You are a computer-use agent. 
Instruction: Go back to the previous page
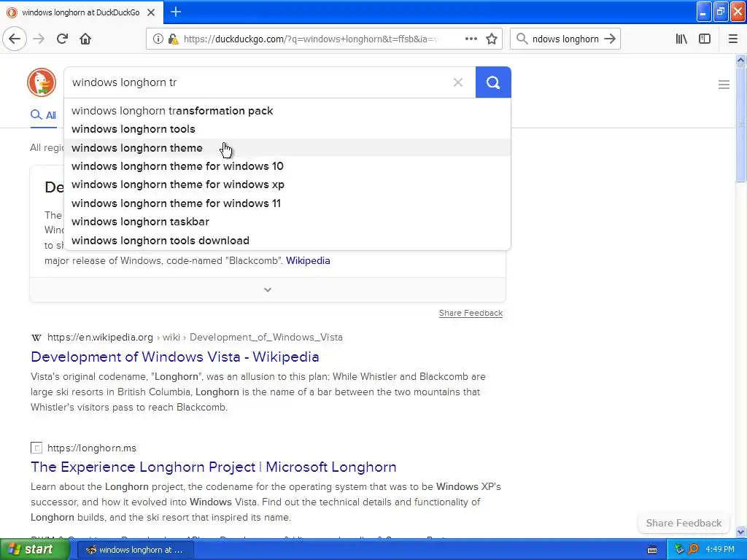[15, 39]
